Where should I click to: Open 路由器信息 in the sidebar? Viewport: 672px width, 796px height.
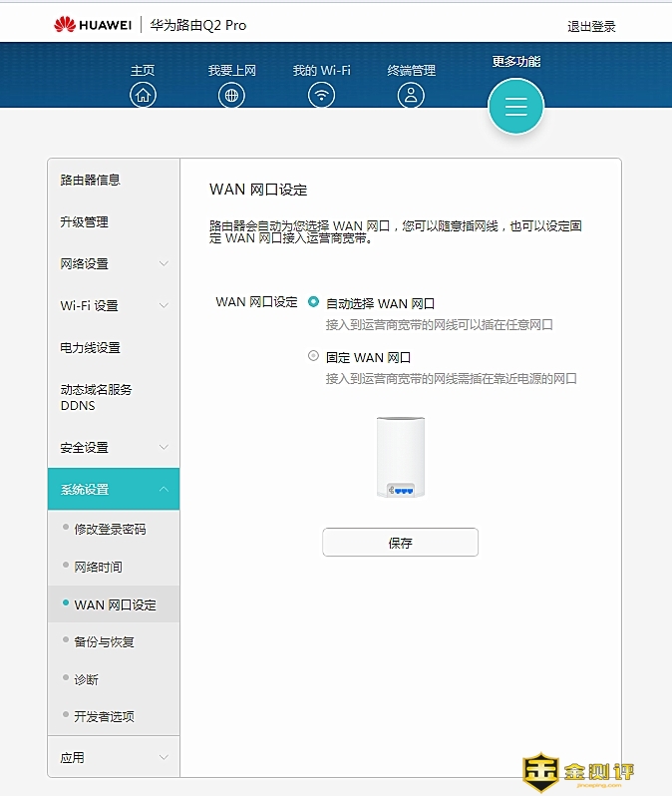[90, 180]
